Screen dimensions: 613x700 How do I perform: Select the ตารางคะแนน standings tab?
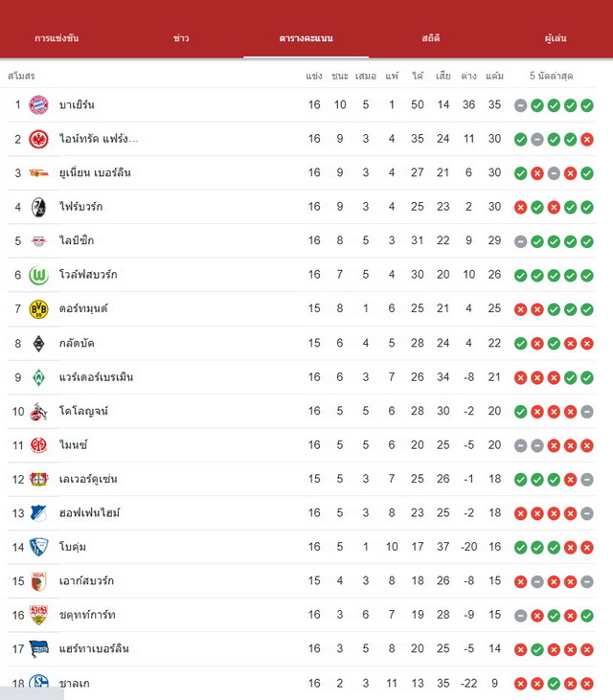pos(306,38)
